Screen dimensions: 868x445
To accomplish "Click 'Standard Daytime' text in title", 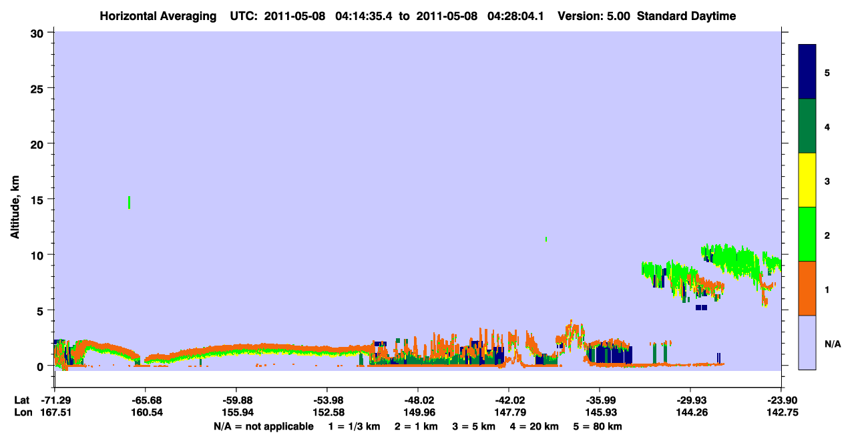I will click(x=686, y=16).
